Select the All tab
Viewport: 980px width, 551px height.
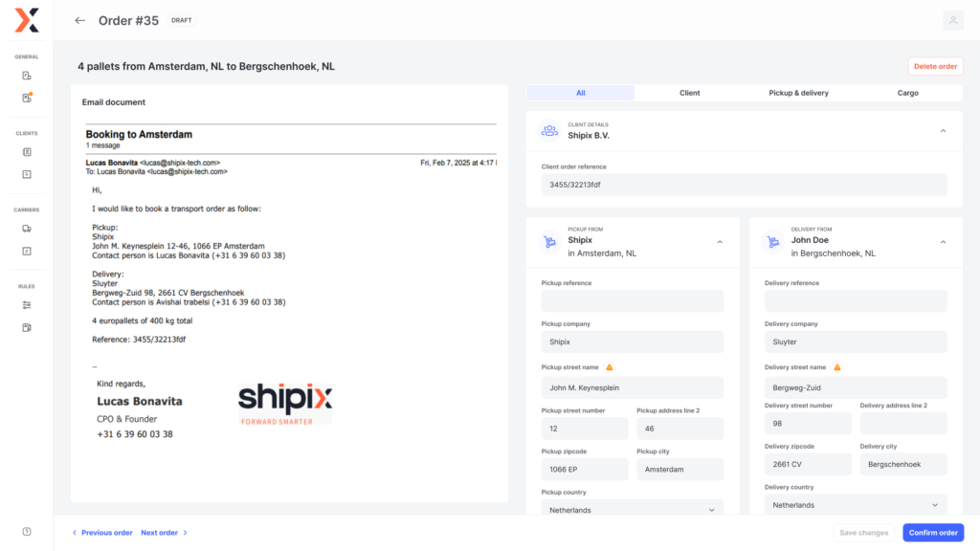click(x=581, y=93)
